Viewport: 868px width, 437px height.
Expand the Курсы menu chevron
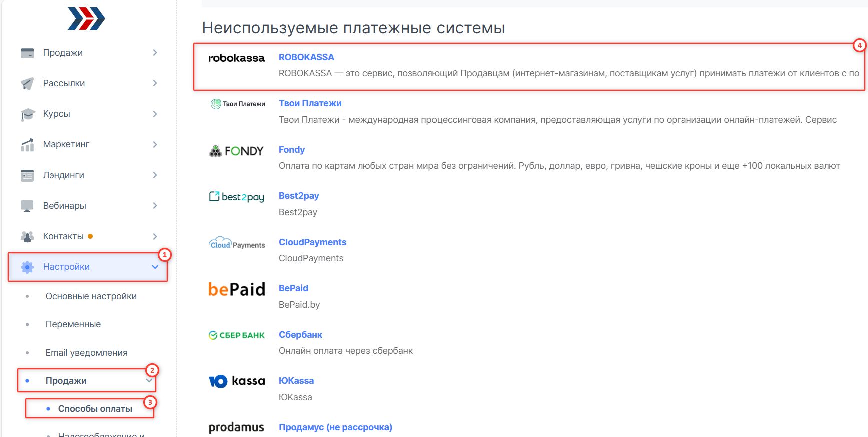click(155, 114)
